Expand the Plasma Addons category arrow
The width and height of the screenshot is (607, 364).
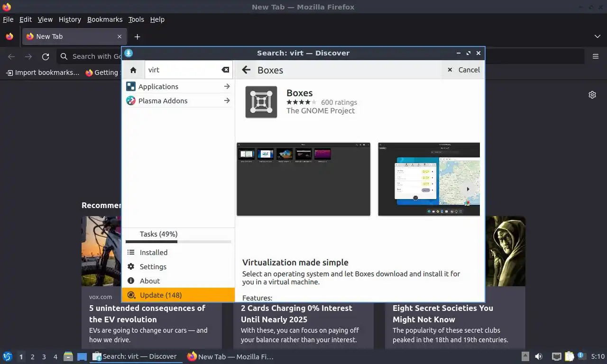[x=227, y=100]
